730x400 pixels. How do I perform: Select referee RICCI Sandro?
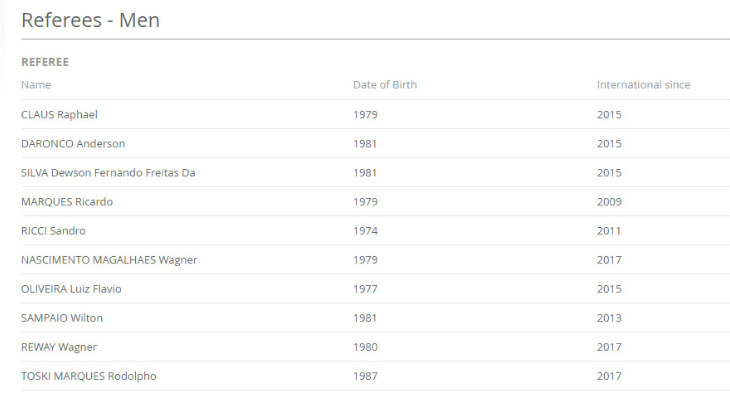[x=53, y=230]
